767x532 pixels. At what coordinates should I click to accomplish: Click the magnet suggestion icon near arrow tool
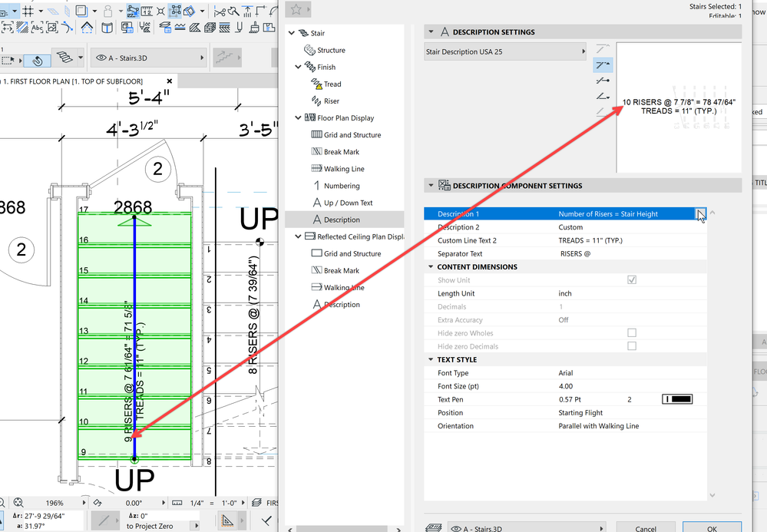38,58
